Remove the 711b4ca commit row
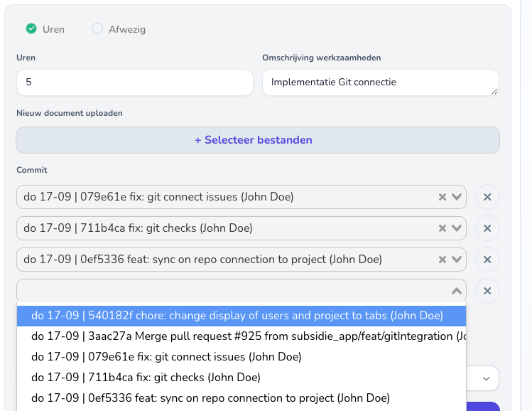 click(487, 228)
